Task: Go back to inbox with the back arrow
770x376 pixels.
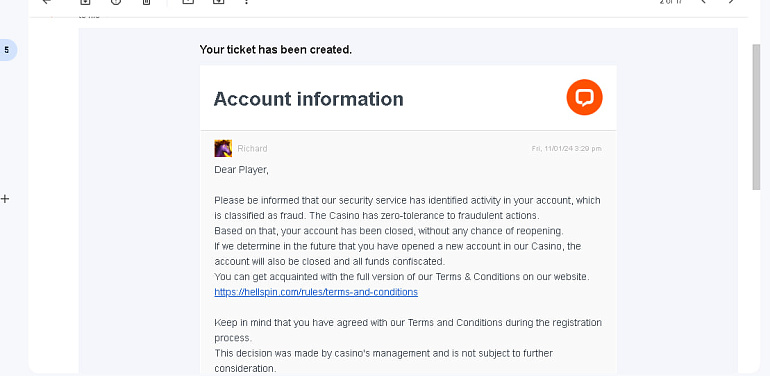Action: pyautogui.click(x=47, y=1)
